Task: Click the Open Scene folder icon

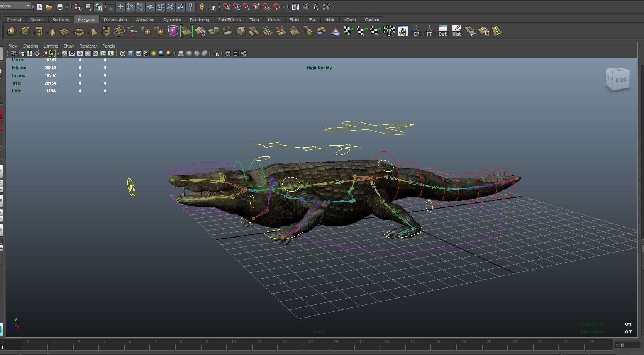Action: pyautogui.click(x=49, y=7)
